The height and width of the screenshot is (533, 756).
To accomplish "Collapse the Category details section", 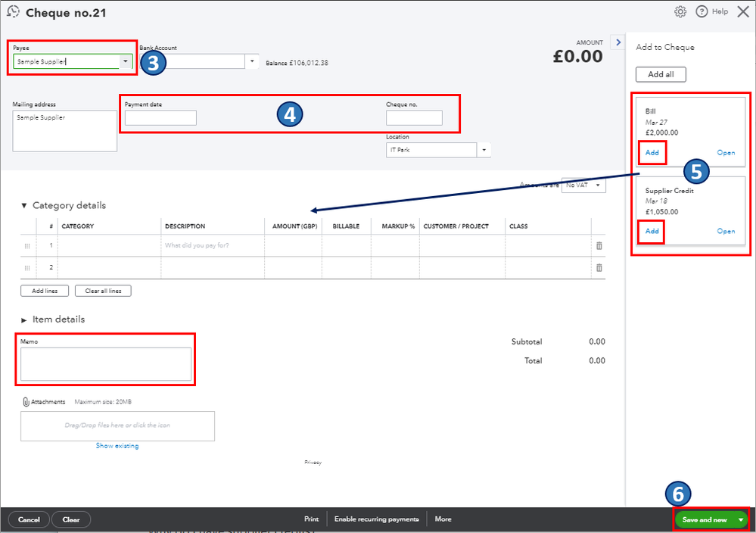I will tap(23, 205).
